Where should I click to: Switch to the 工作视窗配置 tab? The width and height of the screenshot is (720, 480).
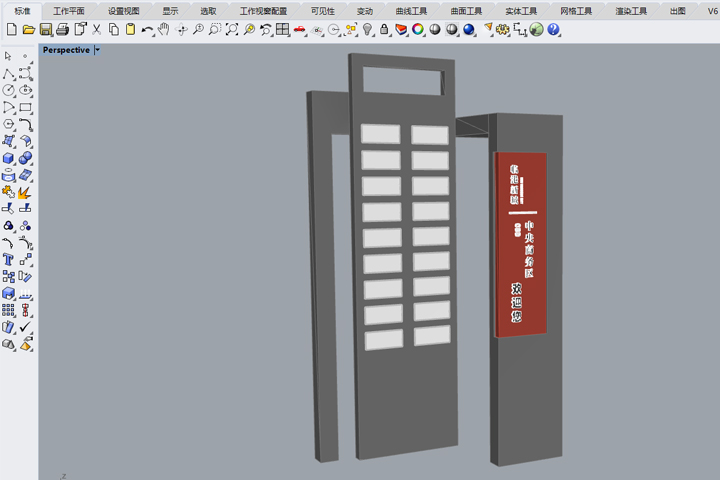coord(264,11)
